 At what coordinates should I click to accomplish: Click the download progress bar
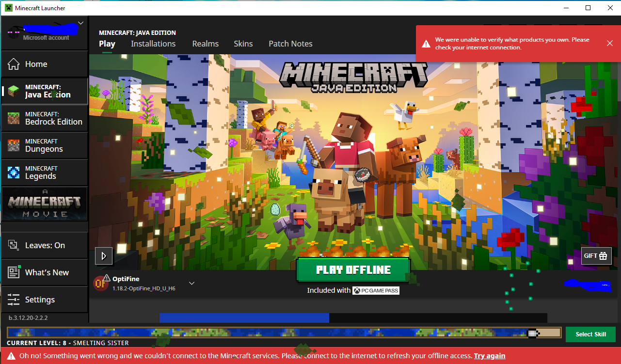353,318
